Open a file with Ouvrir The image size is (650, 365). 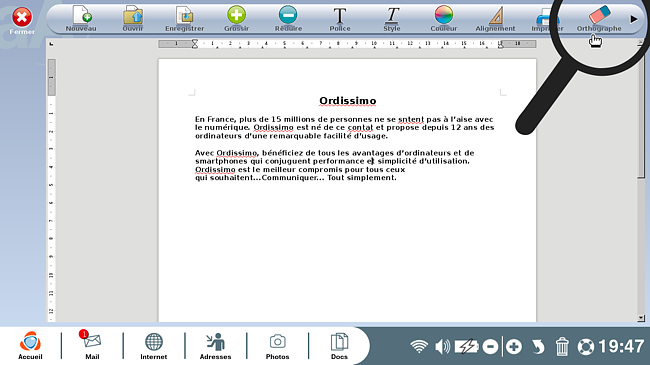(x=133, y=19)
